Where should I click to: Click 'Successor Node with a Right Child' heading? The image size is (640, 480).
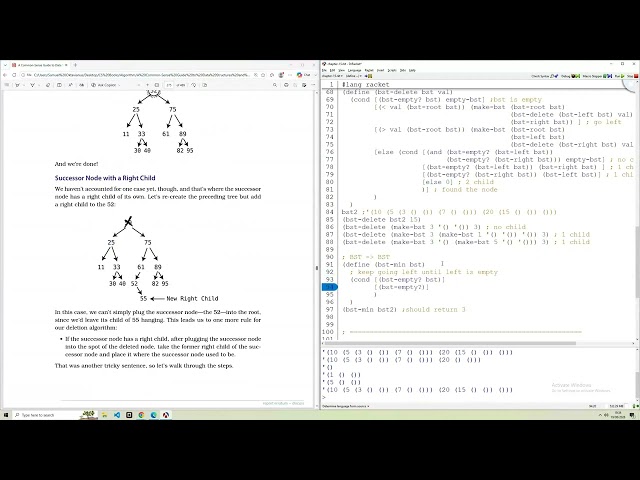pos(105,178)
